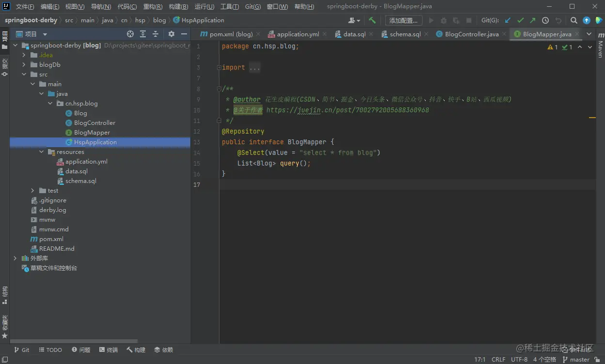Open the Git(G) menu

point(253,7)
